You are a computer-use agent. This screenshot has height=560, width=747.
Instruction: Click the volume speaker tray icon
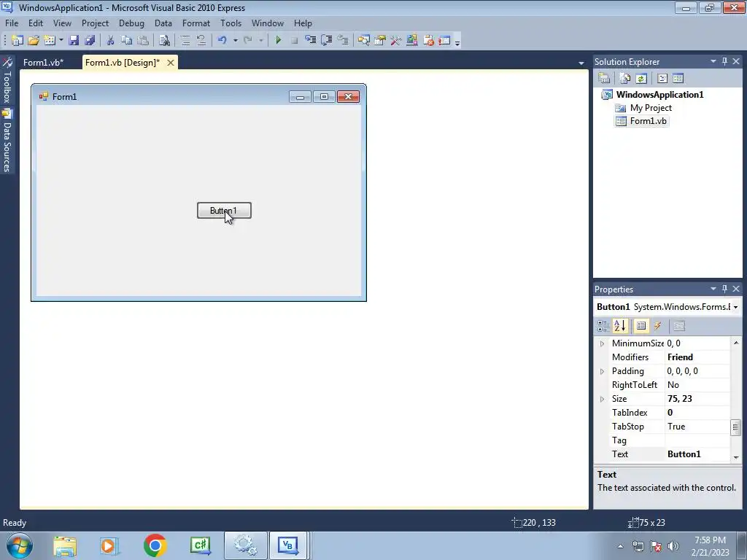point(673,545)
